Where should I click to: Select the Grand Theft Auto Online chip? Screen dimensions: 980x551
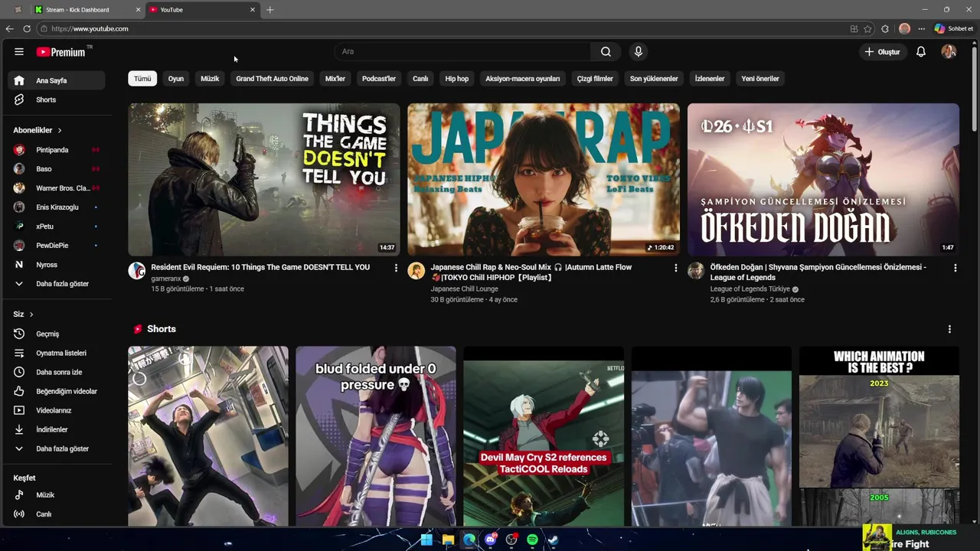(x=272, y=79)
